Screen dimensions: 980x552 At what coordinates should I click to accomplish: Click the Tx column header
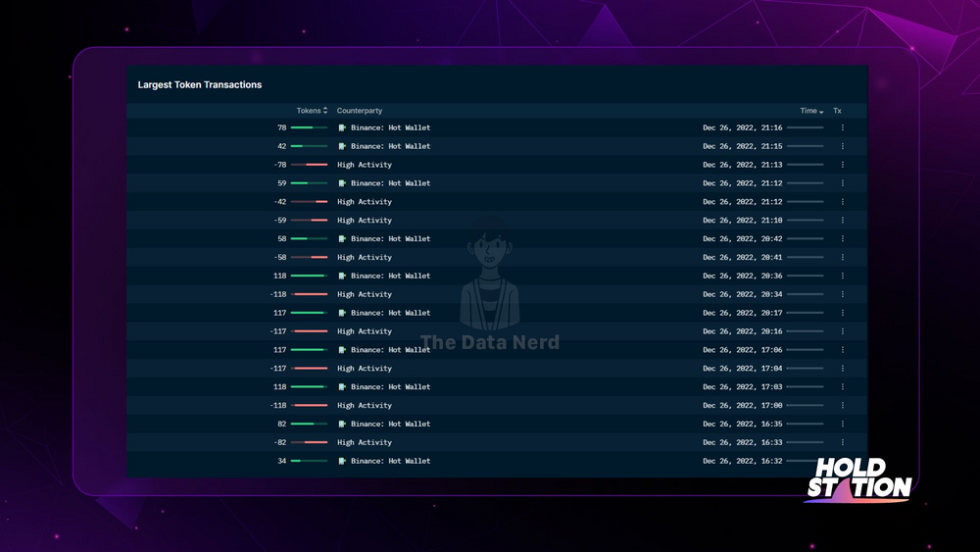point(837,111)
